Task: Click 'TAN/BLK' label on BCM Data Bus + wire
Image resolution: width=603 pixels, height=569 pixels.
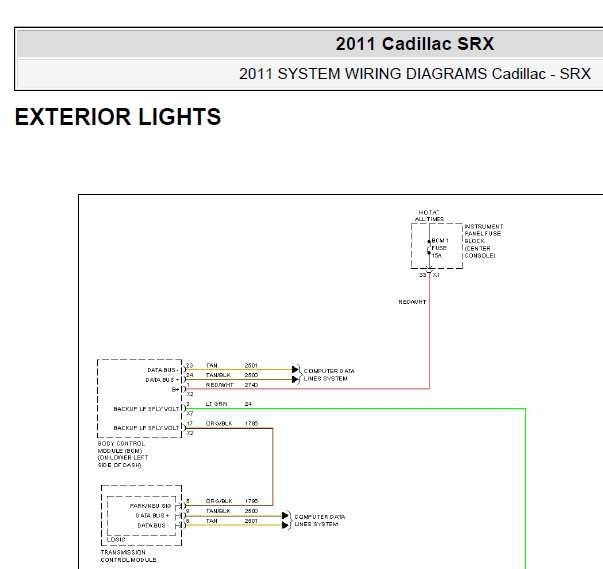Action: pyautogui.click(x=218, y=375)
